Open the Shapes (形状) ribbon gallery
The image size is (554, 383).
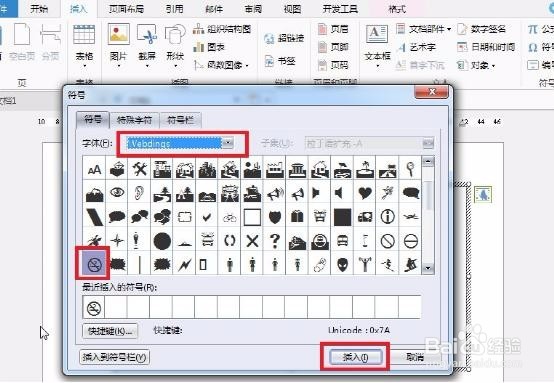(x=175, y=46)
